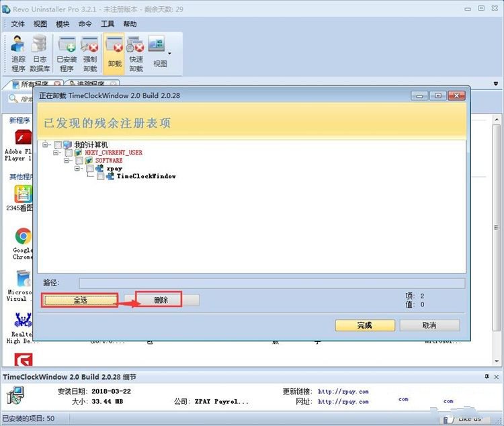Screen dimensions: 504x426
Task: Open the tab list dropdown arrow
Action: pyautogui.click(x=496, y=83)
